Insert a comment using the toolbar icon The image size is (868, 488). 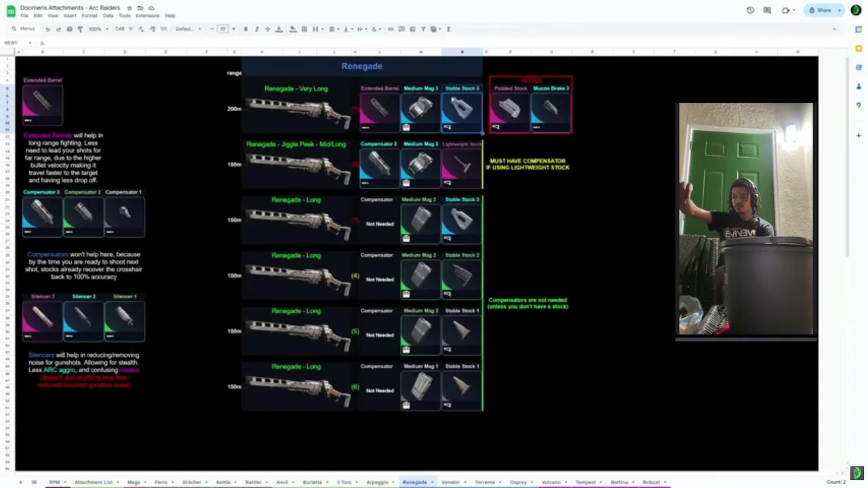(x=401, y=29)
